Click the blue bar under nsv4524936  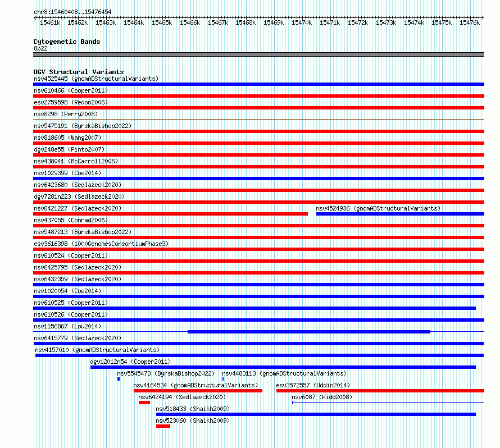400,214
